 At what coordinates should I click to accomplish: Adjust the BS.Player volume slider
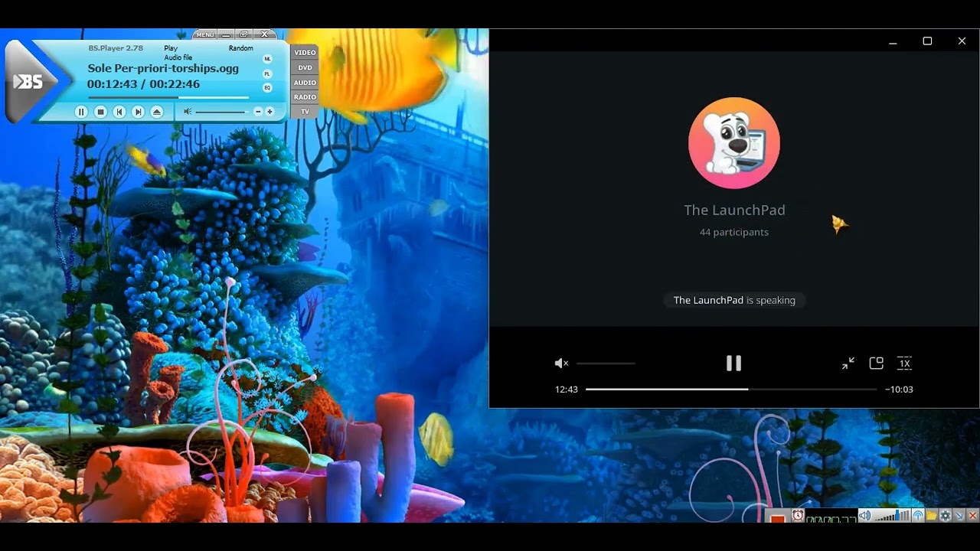(x=221, y=112)
